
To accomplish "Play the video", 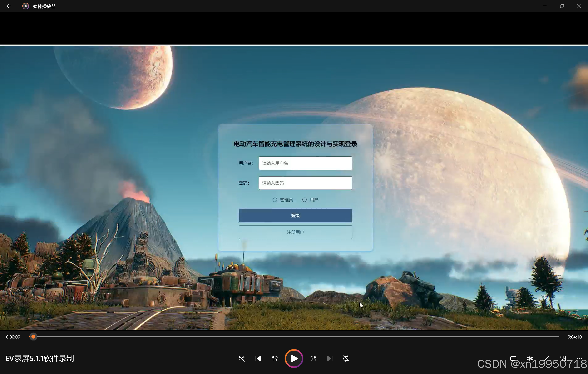I will [x=294, y=359].
